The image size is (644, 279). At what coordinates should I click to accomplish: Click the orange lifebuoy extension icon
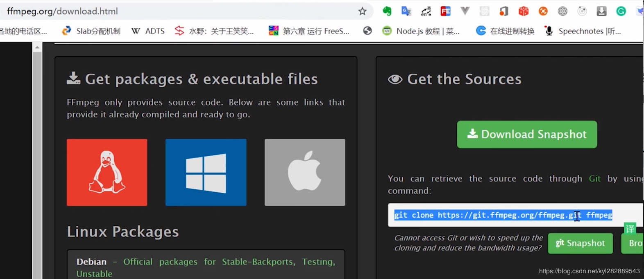pos(543,11)
